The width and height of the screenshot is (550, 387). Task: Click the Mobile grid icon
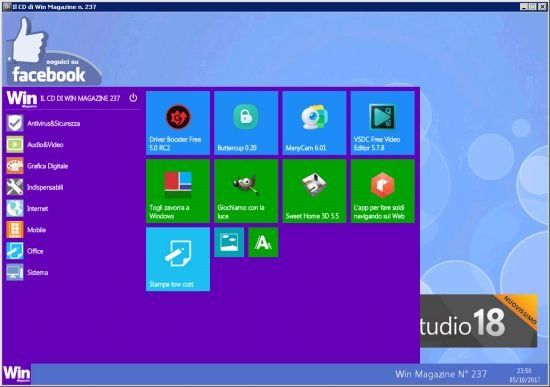15,230
